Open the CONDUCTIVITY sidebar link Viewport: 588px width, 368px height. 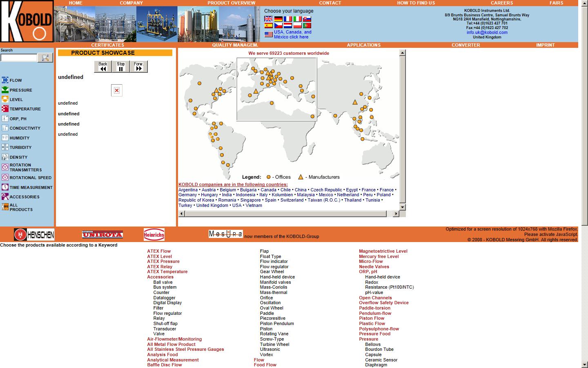[x=25, y=128]
